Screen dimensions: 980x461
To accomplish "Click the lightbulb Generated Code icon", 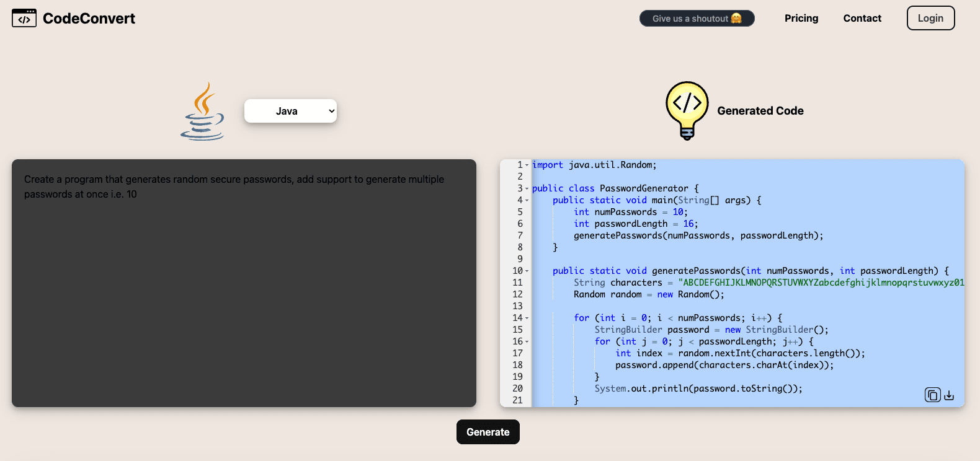I will click(x=687, y=111).
